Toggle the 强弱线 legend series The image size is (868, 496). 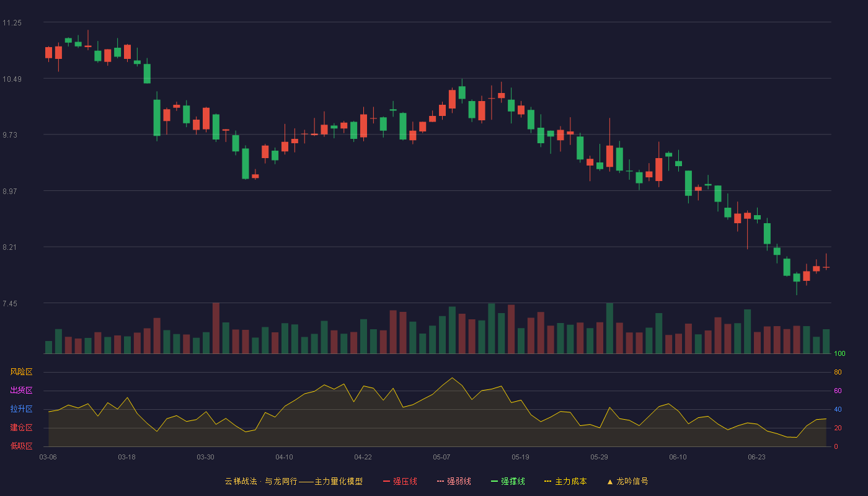(454, 481)
